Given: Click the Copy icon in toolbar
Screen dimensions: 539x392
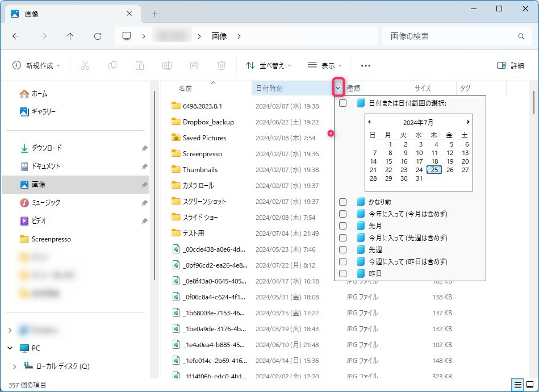Looking at the screenshot, I should pyautogui.click(x=112, y=65).
